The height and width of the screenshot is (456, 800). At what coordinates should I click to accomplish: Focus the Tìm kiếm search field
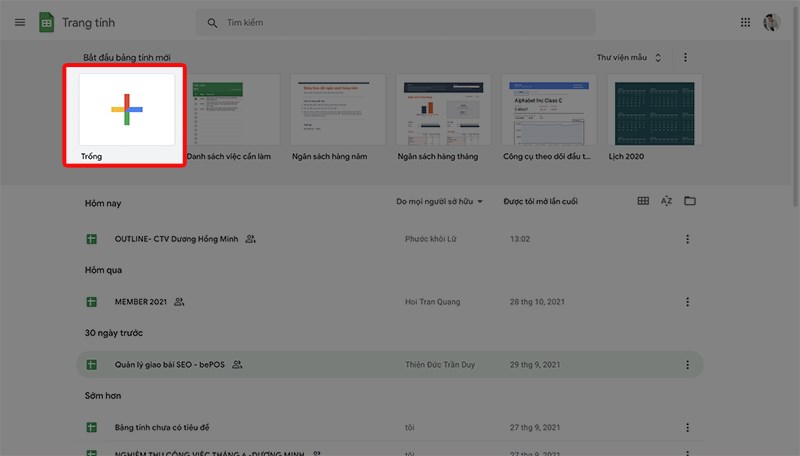395,22
